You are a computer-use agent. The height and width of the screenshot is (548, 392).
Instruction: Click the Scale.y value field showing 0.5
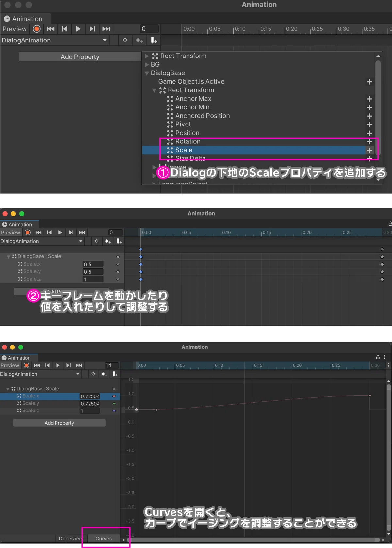(93, 272)
